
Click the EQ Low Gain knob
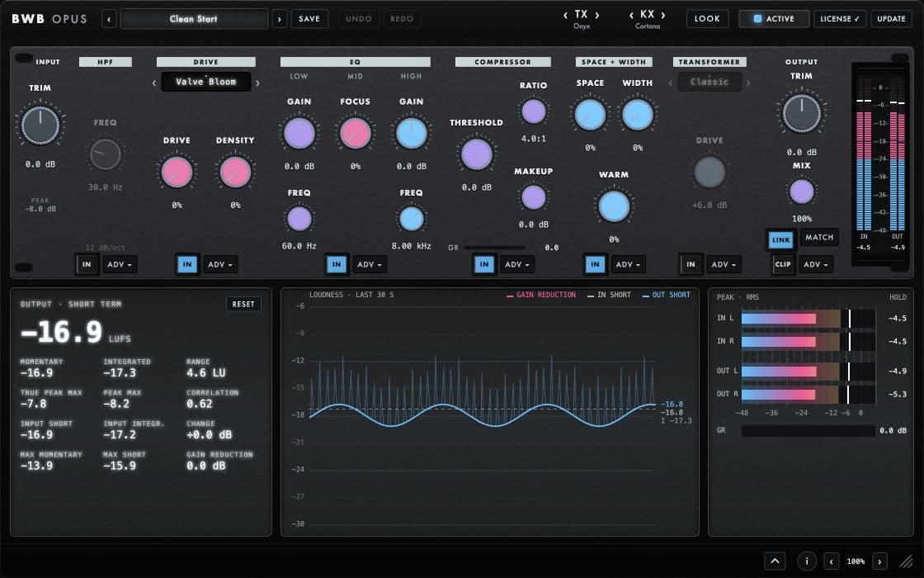pos(299,133)
